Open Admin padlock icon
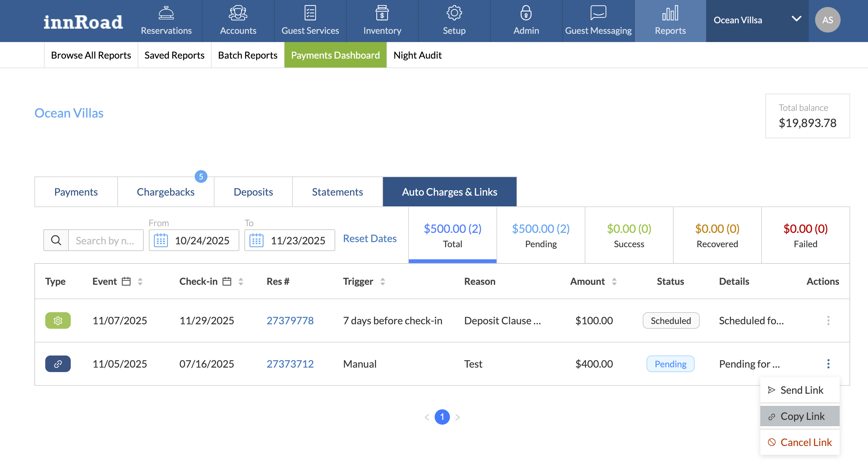 [526, 13]
